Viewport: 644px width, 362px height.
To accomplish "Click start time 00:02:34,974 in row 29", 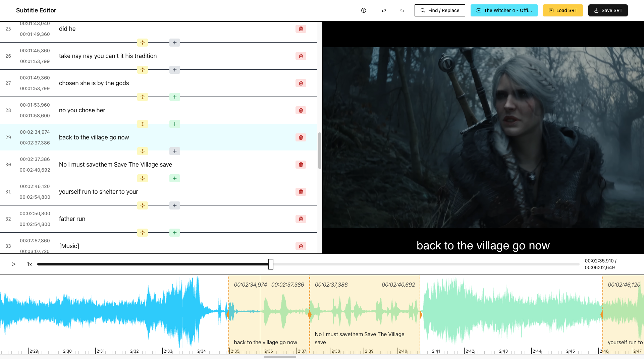I will 35,132.
